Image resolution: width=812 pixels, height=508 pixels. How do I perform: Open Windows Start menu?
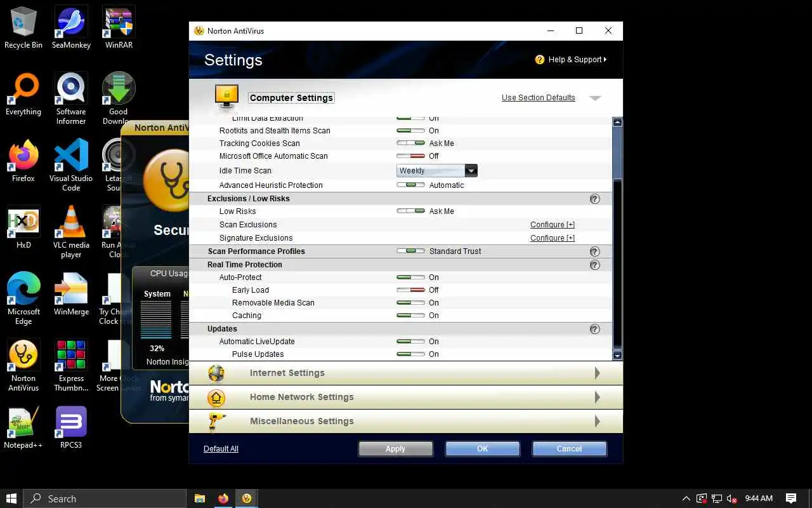coord(11,498)
